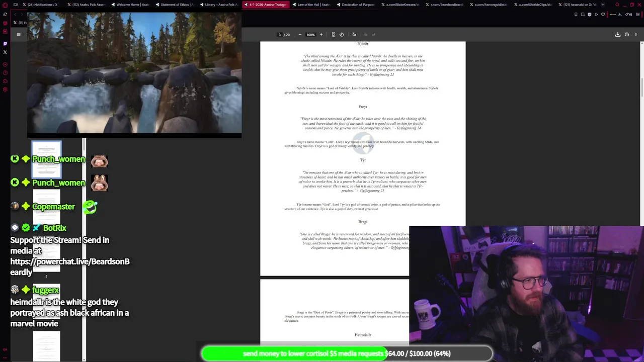
Task: Switch to the x.com/BeardsonBeardly tab
Action: coord(444,5)
